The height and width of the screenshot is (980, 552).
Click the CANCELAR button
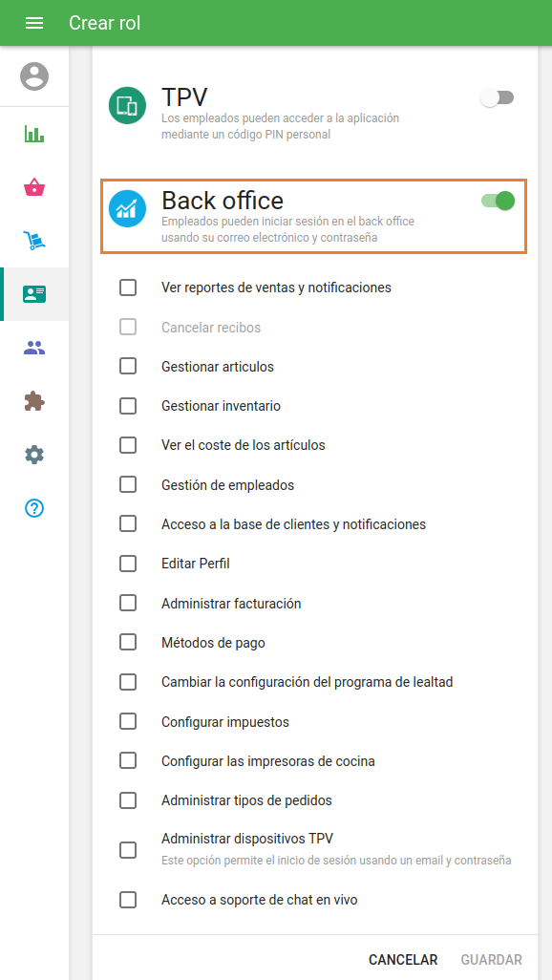(402, 959)
